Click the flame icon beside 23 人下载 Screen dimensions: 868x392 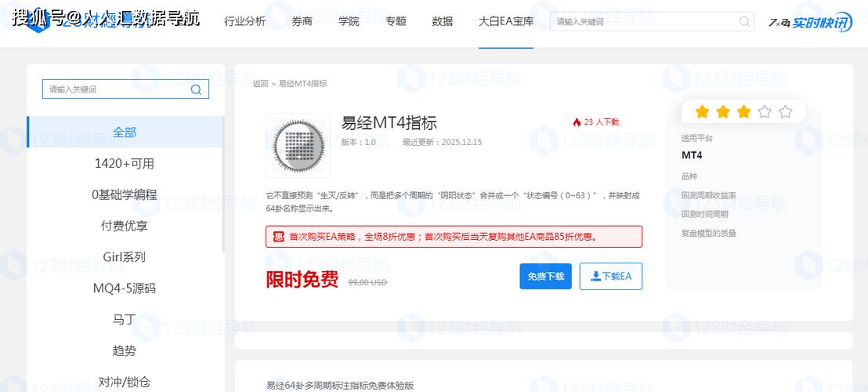point(577,122)
